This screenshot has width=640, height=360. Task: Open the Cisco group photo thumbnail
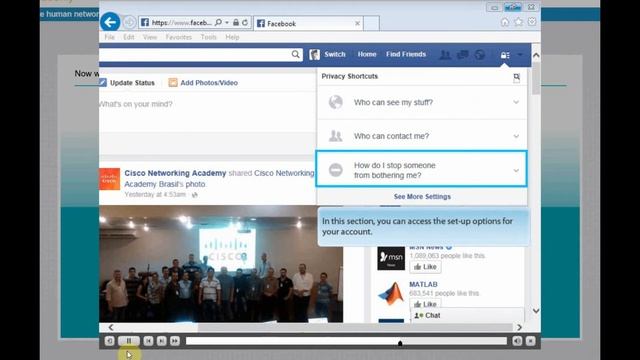(x=221, y=264)
